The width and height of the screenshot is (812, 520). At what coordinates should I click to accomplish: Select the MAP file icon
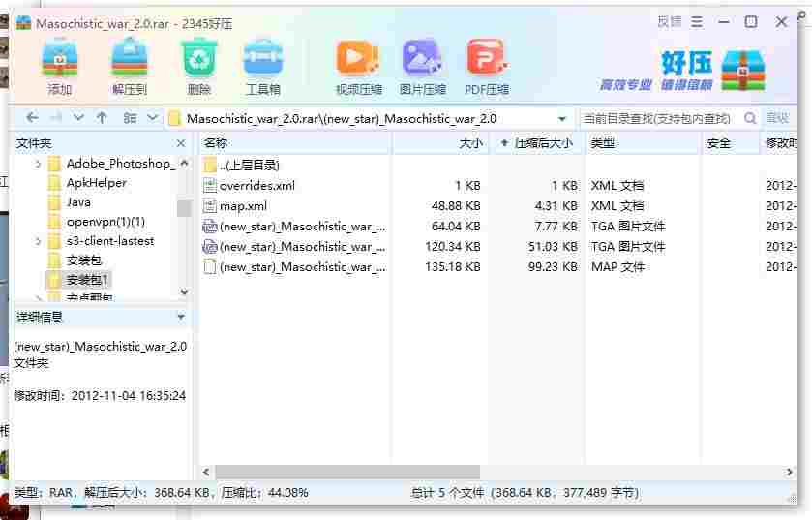(210, 266)
